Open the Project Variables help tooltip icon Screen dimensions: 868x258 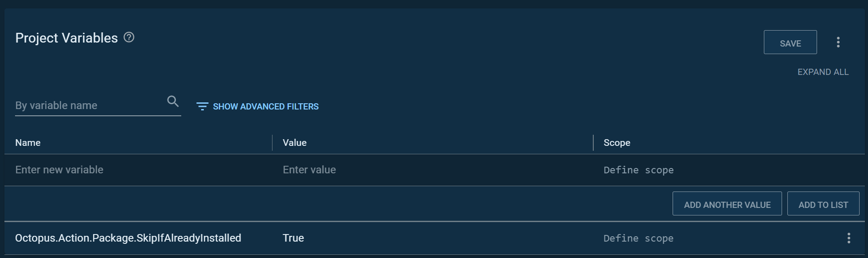(128, 38)
